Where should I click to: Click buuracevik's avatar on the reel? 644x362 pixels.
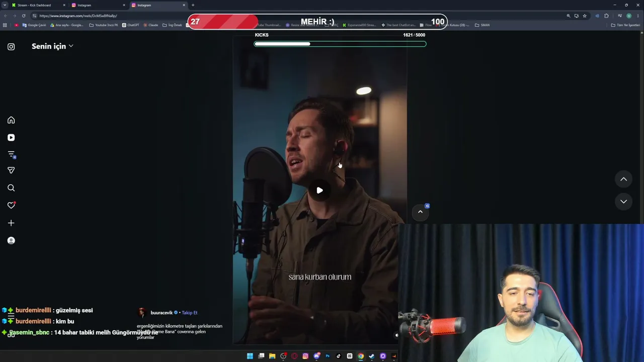point(142,313)
